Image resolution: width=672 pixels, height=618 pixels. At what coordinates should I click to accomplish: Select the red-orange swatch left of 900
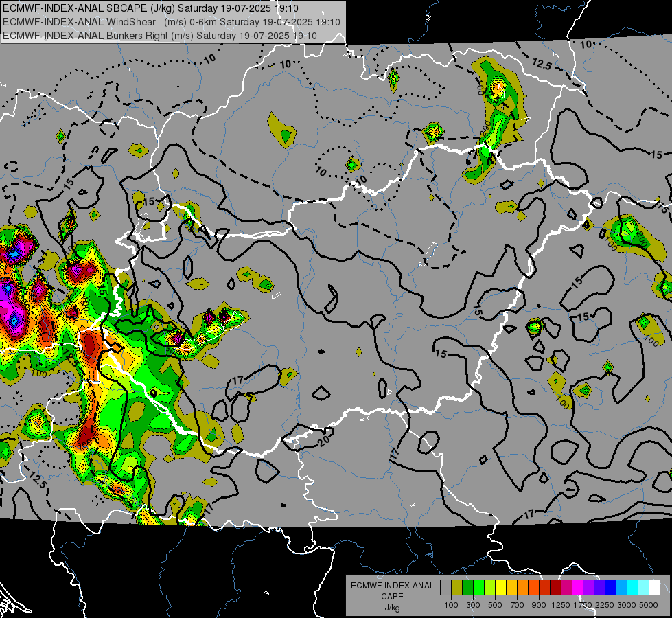[x=533, y=588]
